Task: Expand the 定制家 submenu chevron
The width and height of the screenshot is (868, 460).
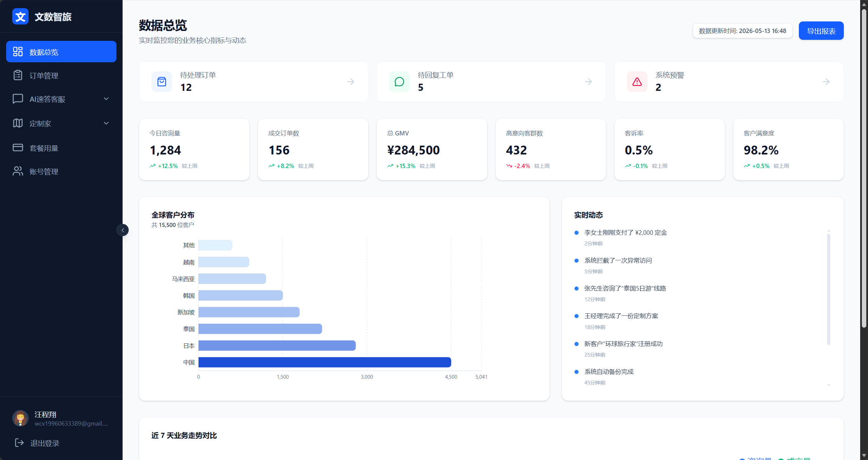Action: click(106, 123)
